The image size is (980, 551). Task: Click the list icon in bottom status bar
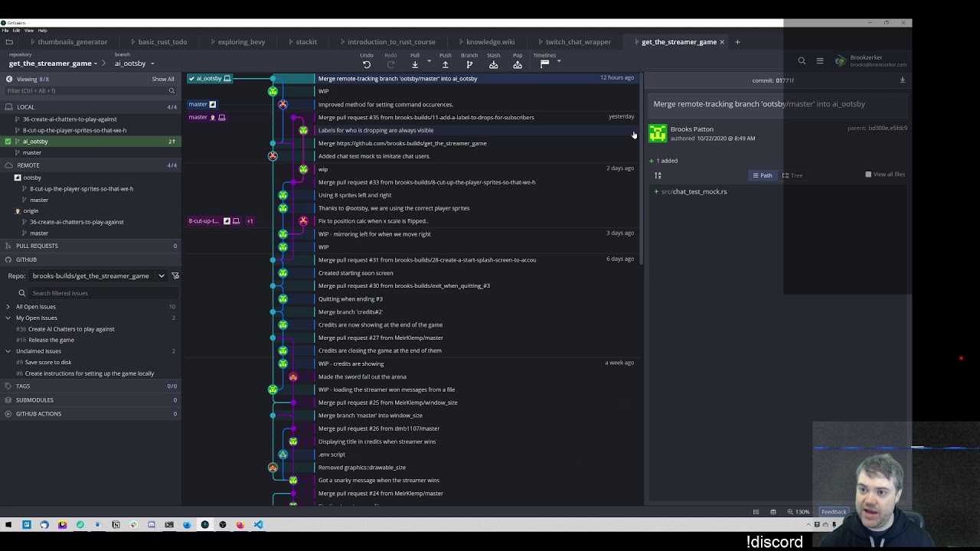[x=756, y=512]
